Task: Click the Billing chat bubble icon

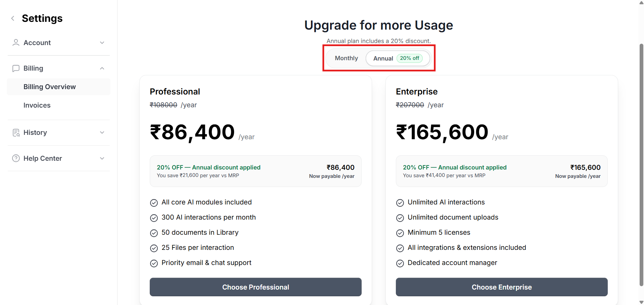Action: tap(16, 69)
